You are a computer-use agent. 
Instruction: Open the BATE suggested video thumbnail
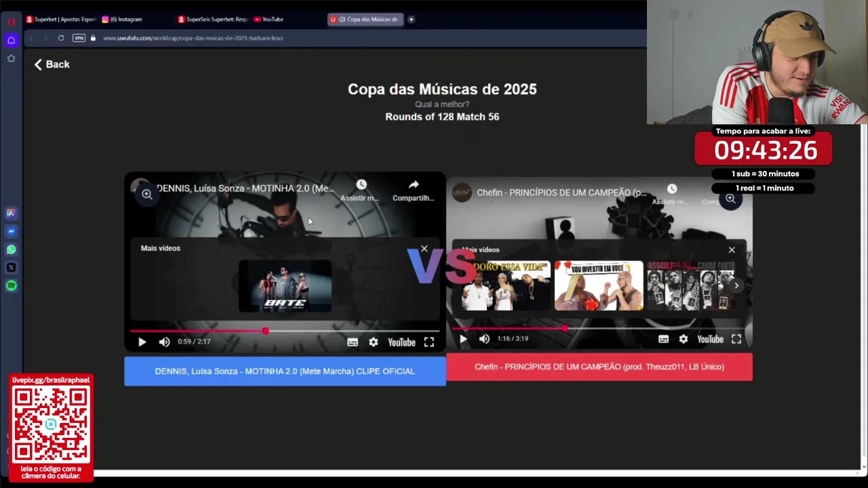pyautogui.click(x=285, y=286)
